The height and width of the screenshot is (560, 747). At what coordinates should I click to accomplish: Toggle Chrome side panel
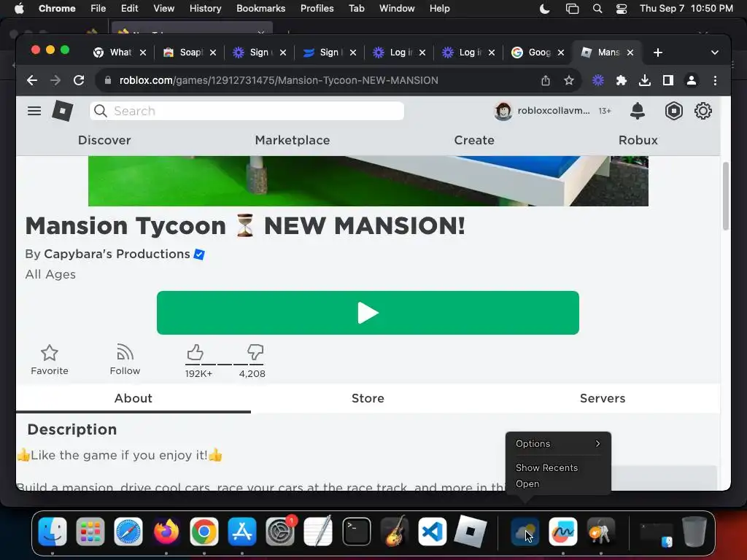[668, 80]
